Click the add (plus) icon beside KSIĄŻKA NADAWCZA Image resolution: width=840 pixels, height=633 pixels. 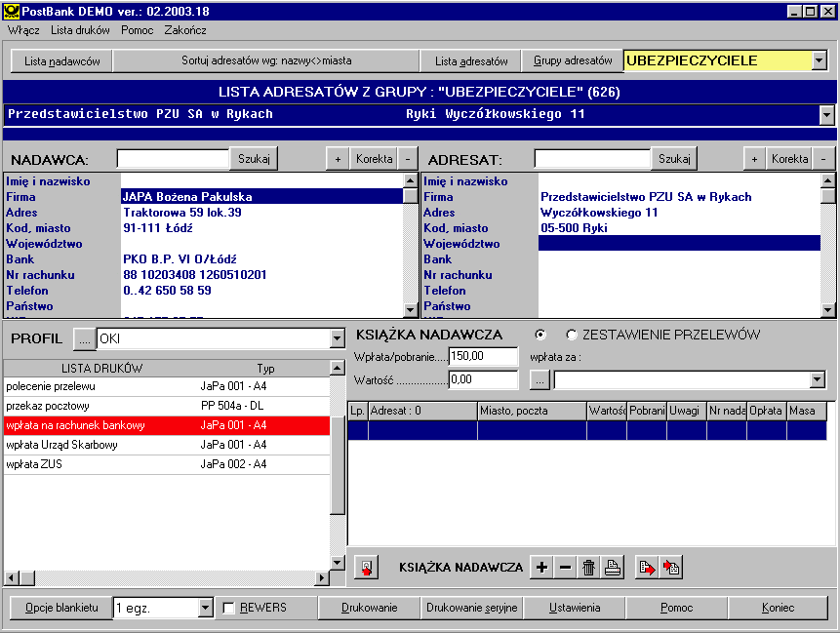541,567
